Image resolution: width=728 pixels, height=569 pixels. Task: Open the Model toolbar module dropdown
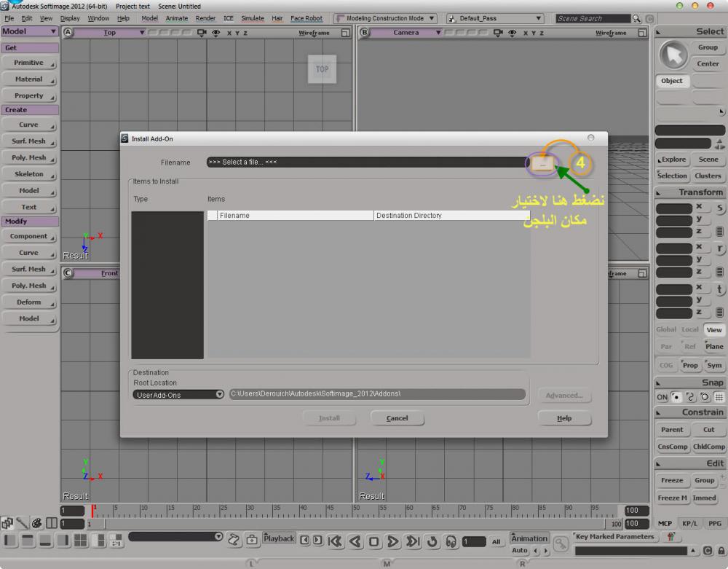(29, 31)
